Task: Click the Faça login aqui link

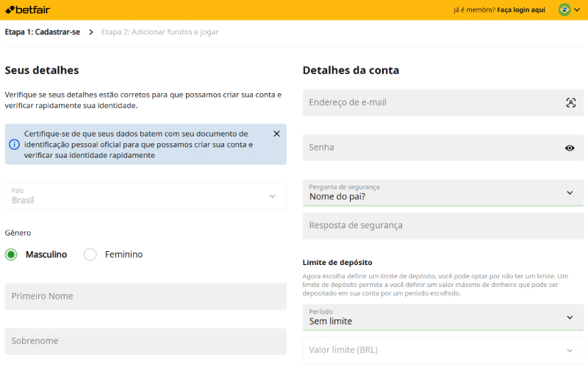Action: 521,10
